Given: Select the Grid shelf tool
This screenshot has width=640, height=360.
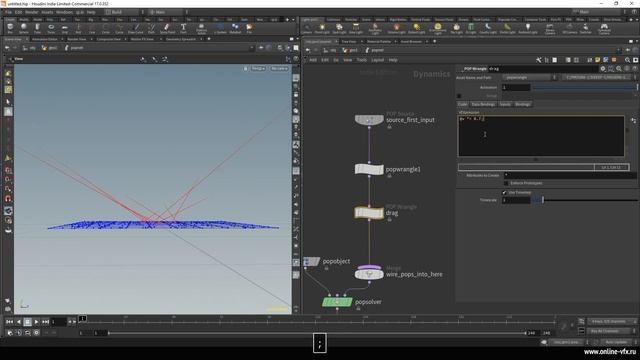Looking at the screenshot, I should point(64,28).
